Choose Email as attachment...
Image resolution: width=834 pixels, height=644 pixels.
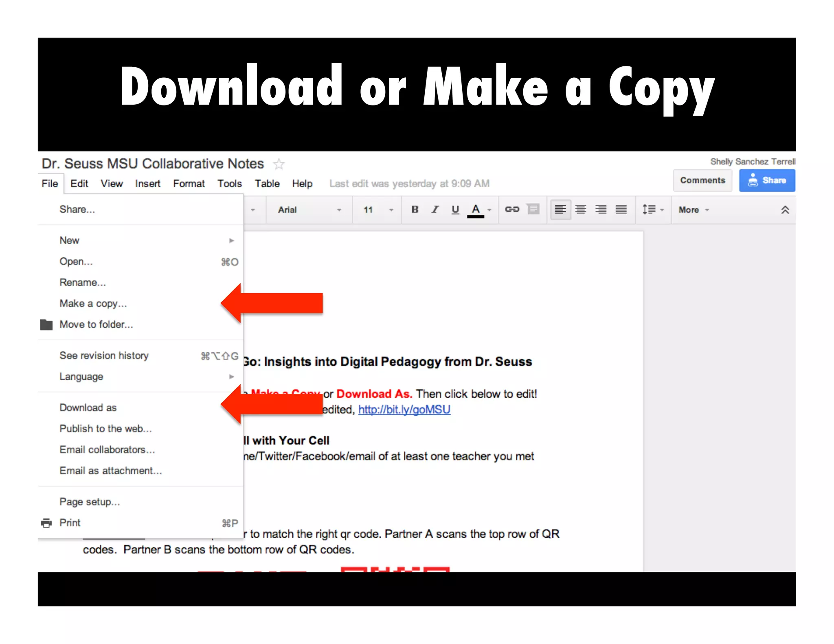point(140,471)
